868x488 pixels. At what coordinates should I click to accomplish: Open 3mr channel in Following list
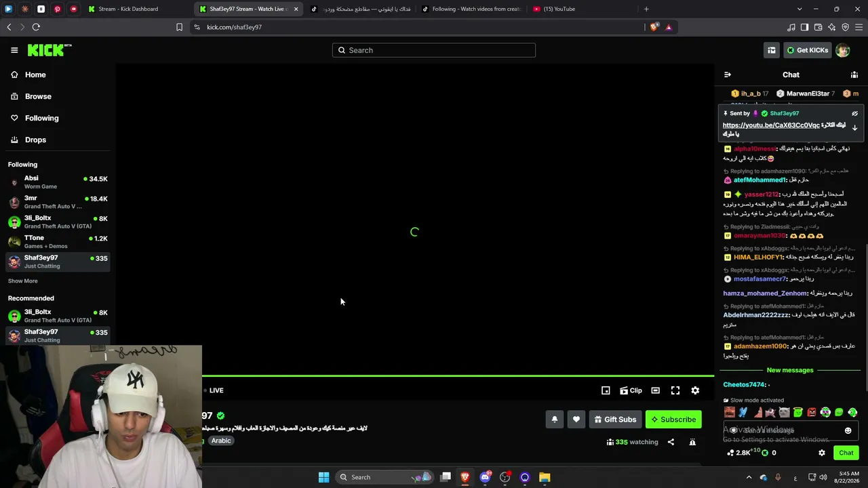[x=58, y=202]
